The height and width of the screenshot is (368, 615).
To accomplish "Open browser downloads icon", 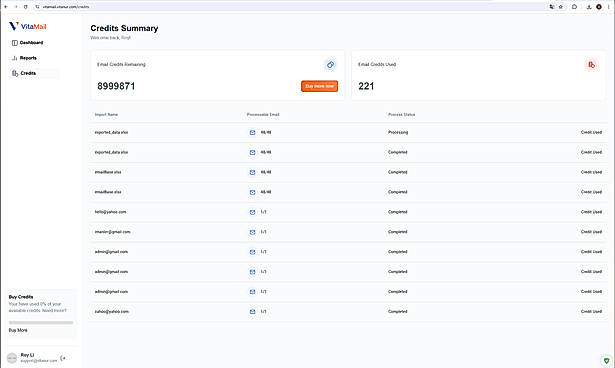I will pyautogui.click(x=589, y=7).
